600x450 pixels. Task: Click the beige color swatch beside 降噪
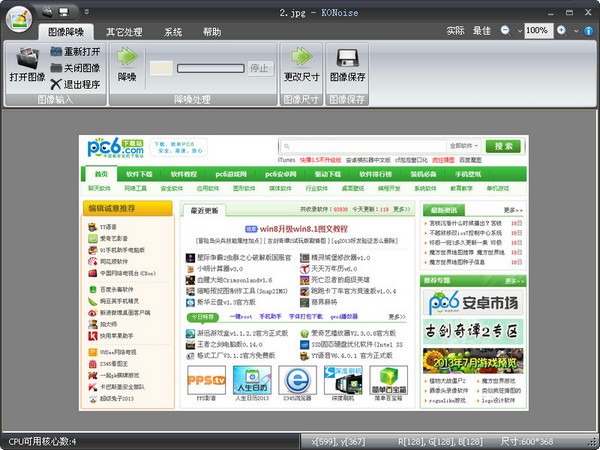[x=161, y=68]
